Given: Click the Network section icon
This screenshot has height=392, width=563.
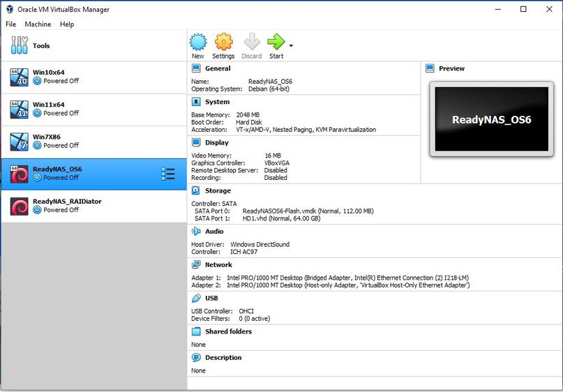Looking at the screenshot, I should (196, 265).
